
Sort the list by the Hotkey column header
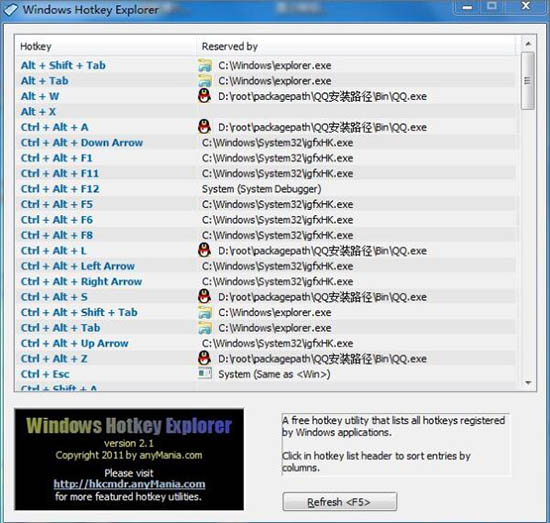[105, 46]
